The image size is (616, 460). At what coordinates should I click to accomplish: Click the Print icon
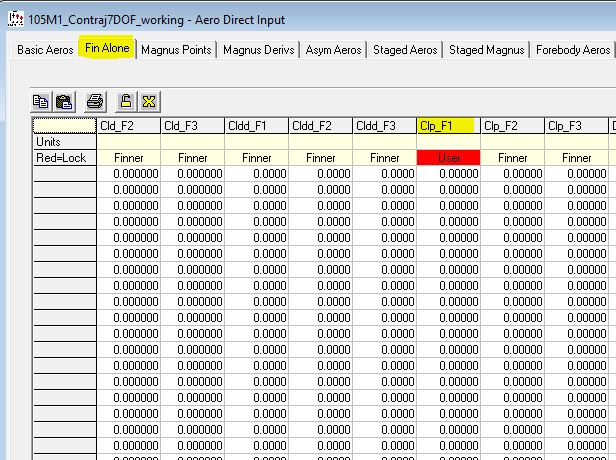(x=95, y=101)
